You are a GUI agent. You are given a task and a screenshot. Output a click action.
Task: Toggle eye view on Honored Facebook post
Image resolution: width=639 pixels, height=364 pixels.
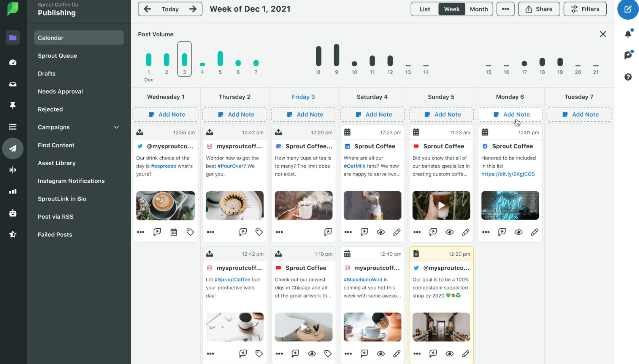(518, 232)
